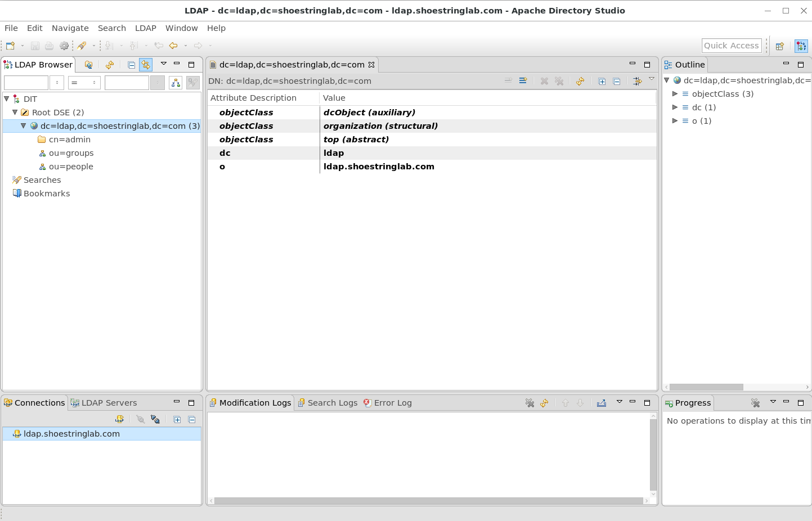Refresh the Modification Logs view
This screenshot has width=812, height=521.
(x=544, y=403)
